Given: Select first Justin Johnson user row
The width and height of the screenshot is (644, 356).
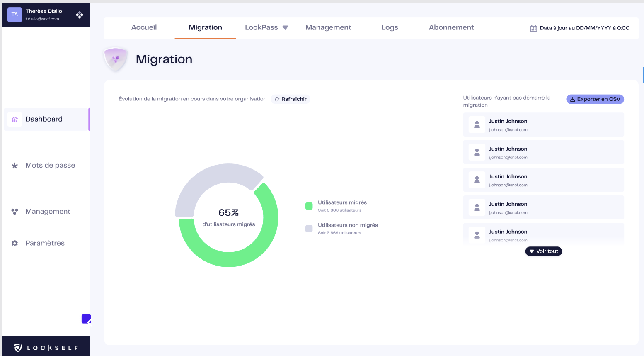Looking at the screenshot, I should [x=543, y=124].
